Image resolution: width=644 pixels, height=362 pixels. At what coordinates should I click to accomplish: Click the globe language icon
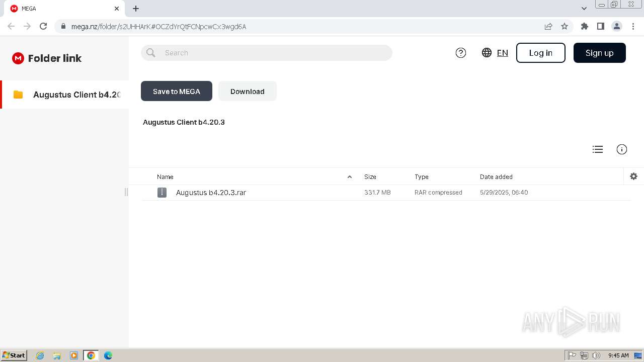click(487, 53)
